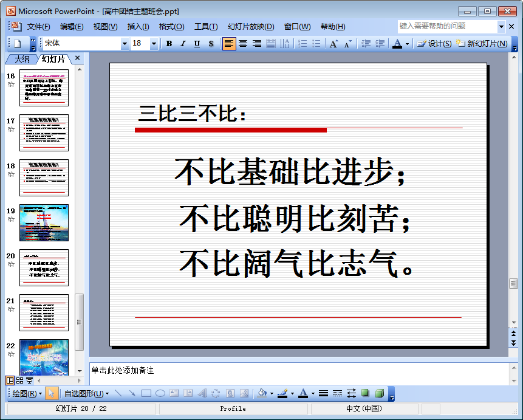Insert a vertical text box
523x420 pixels.
188,394
